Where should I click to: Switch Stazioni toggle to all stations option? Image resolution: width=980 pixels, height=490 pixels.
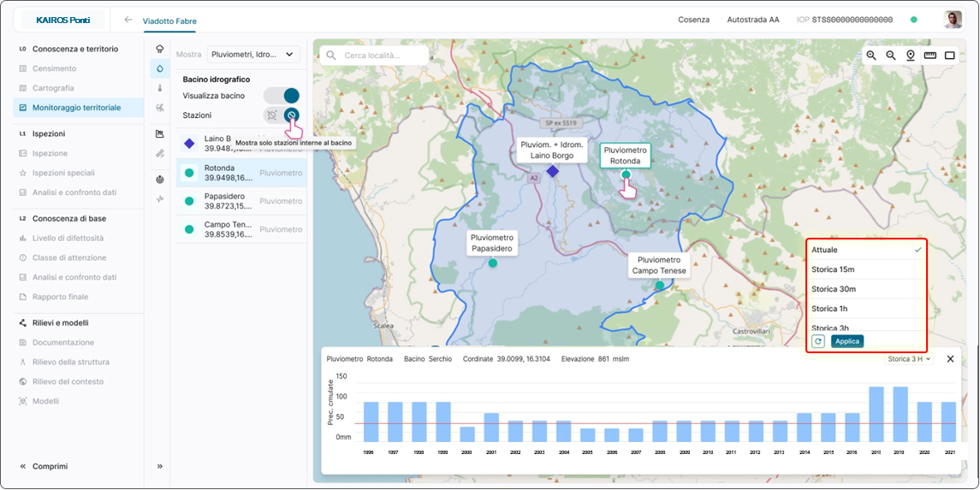point(272,115)
